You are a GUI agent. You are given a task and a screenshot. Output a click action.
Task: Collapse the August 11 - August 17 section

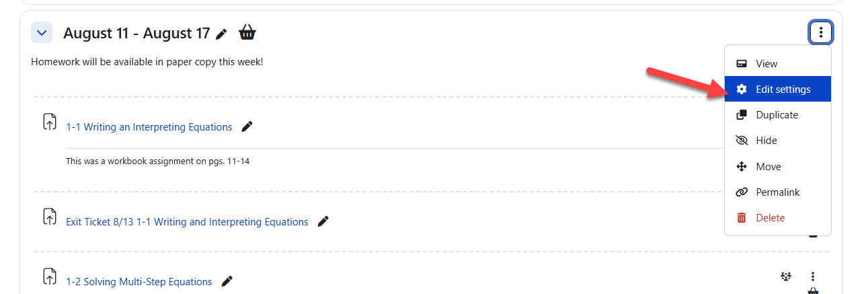tap(42, 32)
